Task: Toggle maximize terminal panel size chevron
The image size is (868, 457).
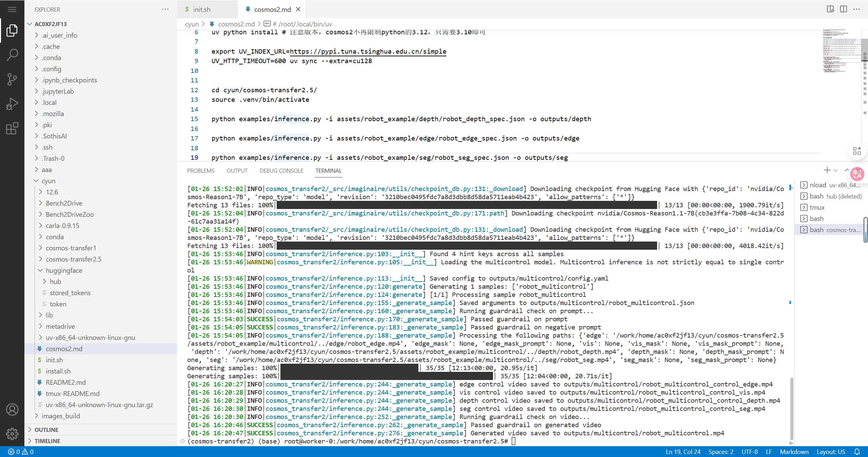Action: [847, 170]
